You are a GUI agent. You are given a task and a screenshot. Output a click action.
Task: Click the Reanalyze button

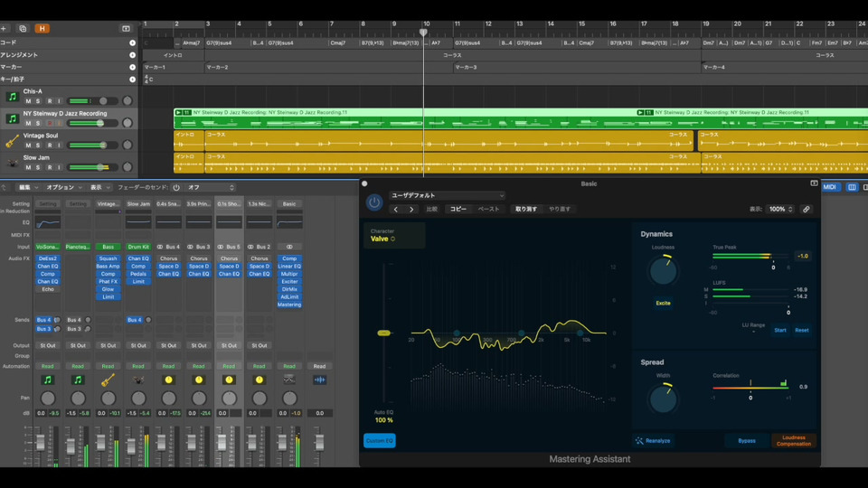click(x=653, y=441)
